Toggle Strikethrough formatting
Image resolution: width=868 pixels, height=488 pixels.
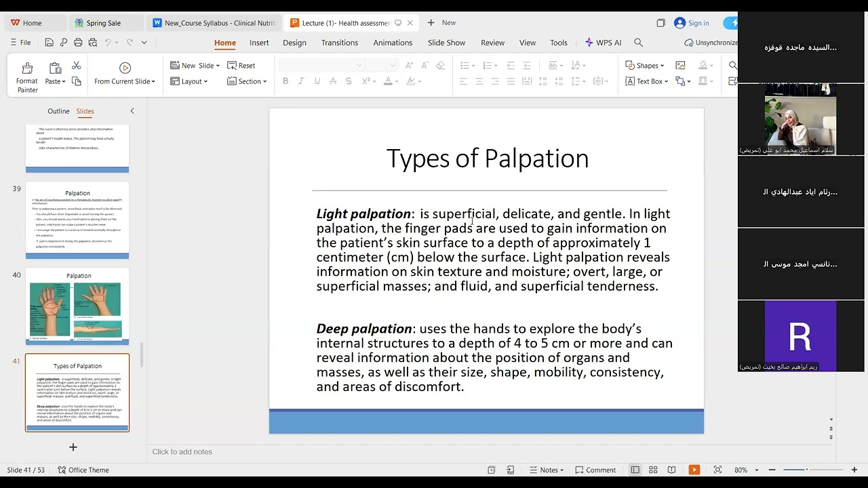(x=332, y=81)
